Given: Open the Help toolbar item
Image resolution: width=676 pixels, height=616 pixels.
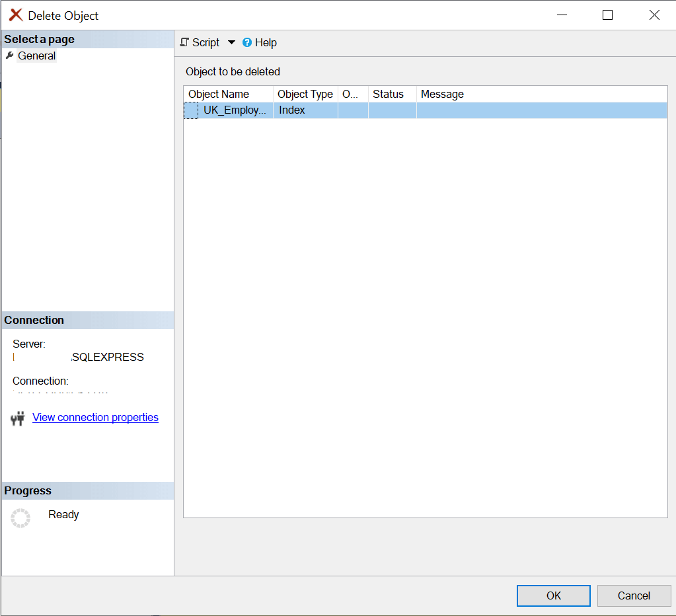Looking at the screenshot, I should pyautogui.click(x=260, y=43).
